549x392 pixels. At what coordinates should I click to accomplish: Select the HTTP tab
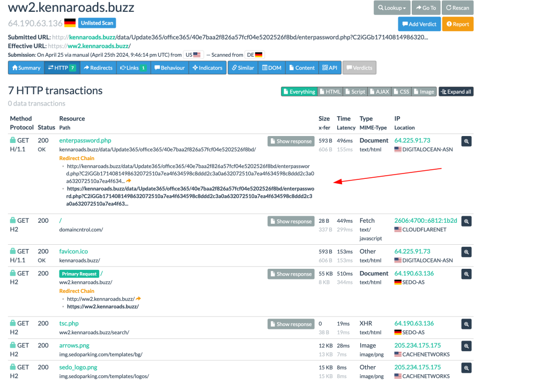(x=62, y=68)
